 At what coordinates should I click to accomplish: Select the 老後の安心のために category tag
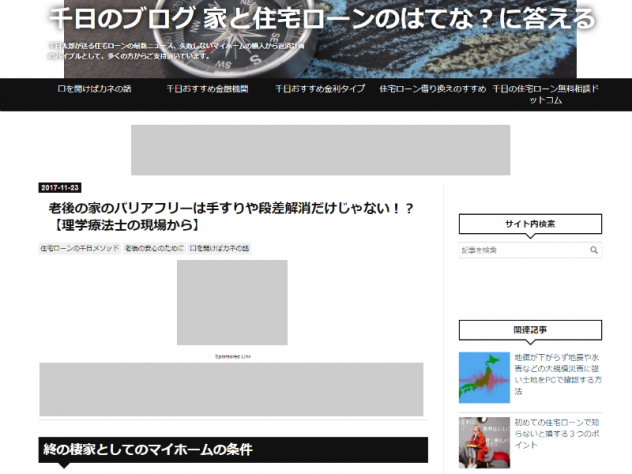[154, 248]
